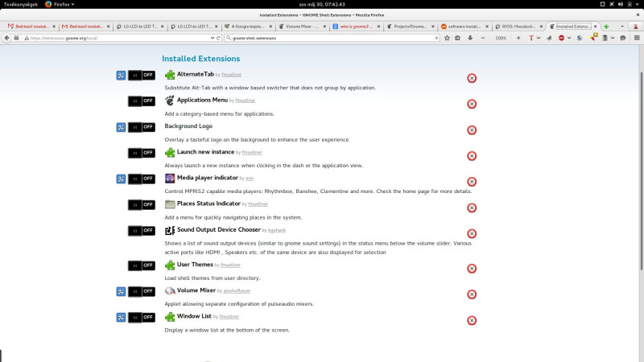Expand the Adblock icon dropdown arrow

569,38
